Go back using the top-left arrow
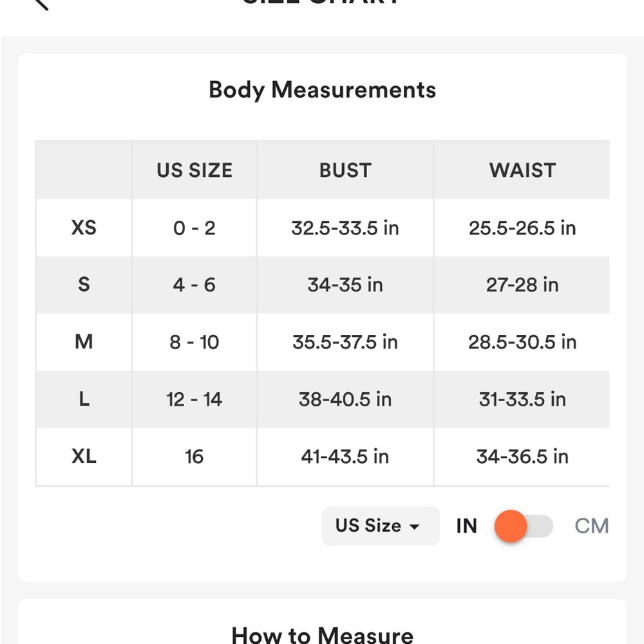The image size is (644, 644). [x=41, y=3]
